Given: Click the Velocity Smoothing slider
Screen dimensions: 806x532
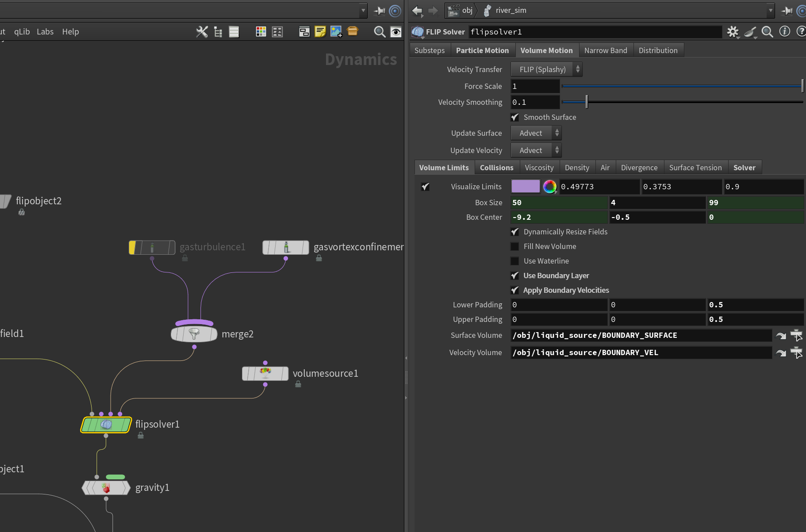Looking at the screenshot, I should tap(682, 102).
